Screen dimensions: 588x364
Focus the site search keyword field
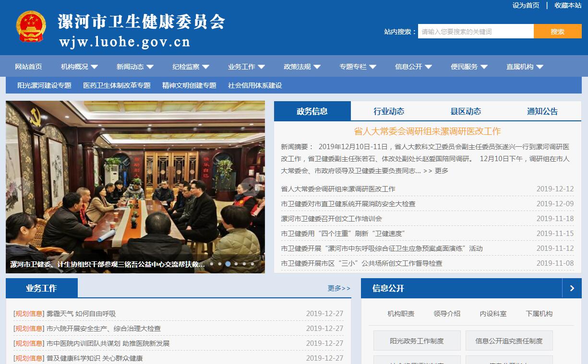click(476, 31)
